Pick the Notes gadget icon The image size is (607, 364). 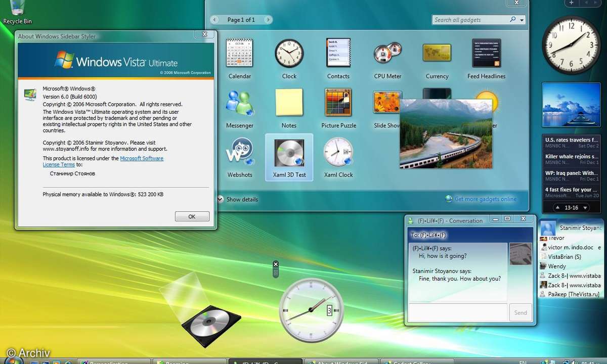pyautogui.click(x=289, y=103)
